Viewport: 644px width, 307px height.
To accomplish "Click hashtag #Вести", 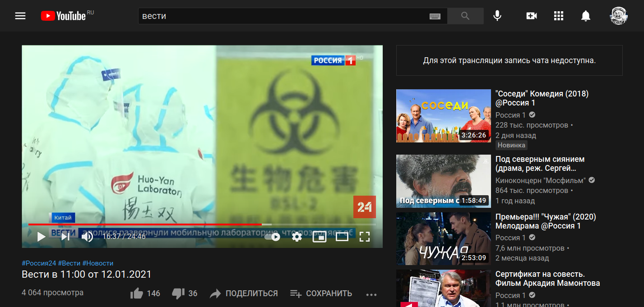I will tap(69, 263).
